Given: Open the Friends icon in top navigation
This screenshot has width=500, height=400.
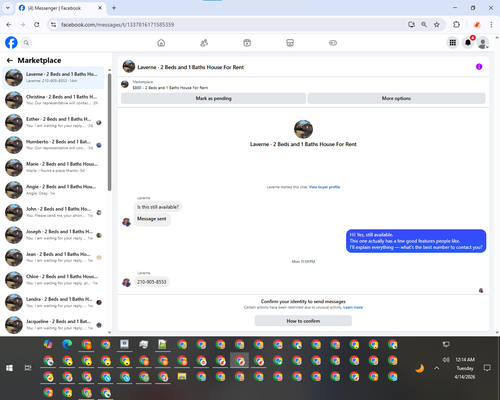Looking at the screenshot, I should tap(204, 43).
